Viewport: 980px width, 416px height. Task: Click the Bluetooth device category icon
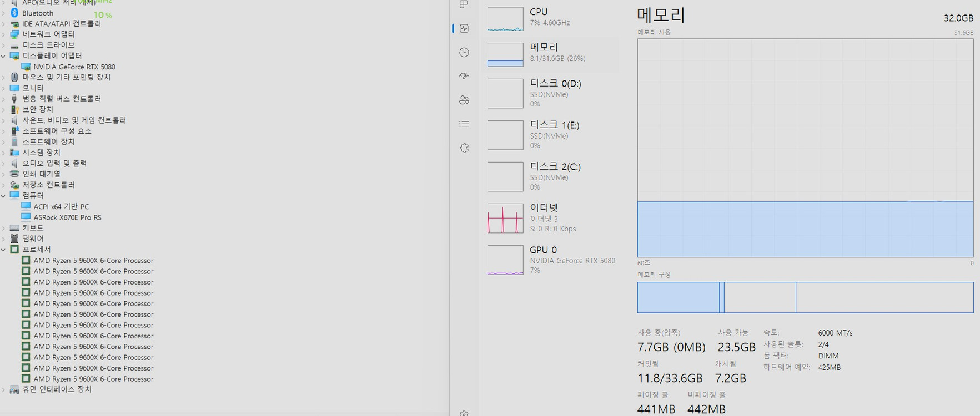click(14, 13)
